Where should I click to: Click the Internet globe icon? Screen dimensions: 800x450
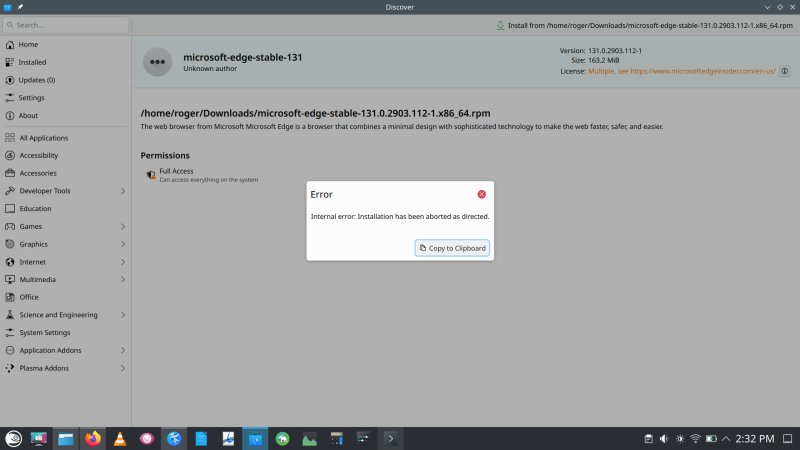coord(10,262)
